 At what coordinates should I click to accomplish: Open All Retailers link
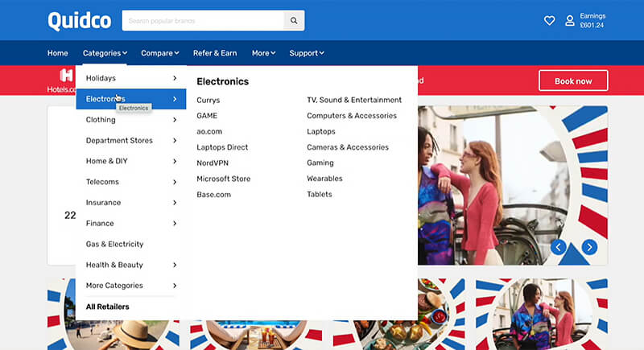tap(107, 307)
